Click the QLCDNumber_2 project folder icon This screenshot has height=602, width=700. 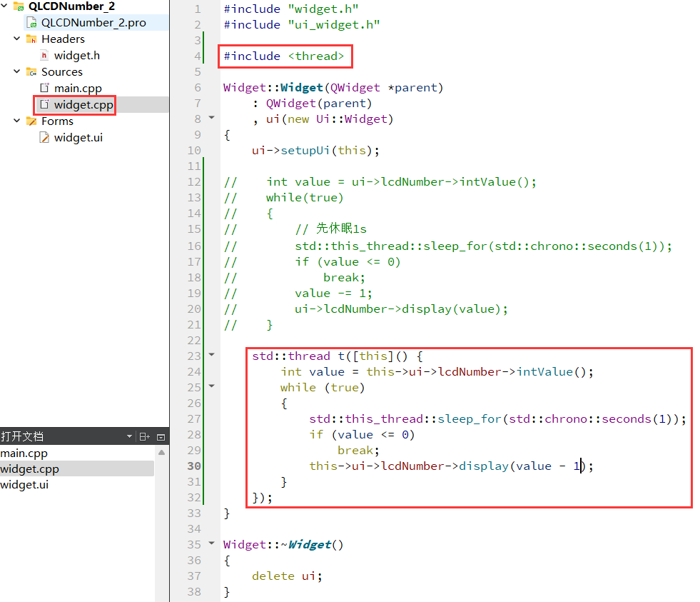19,6
